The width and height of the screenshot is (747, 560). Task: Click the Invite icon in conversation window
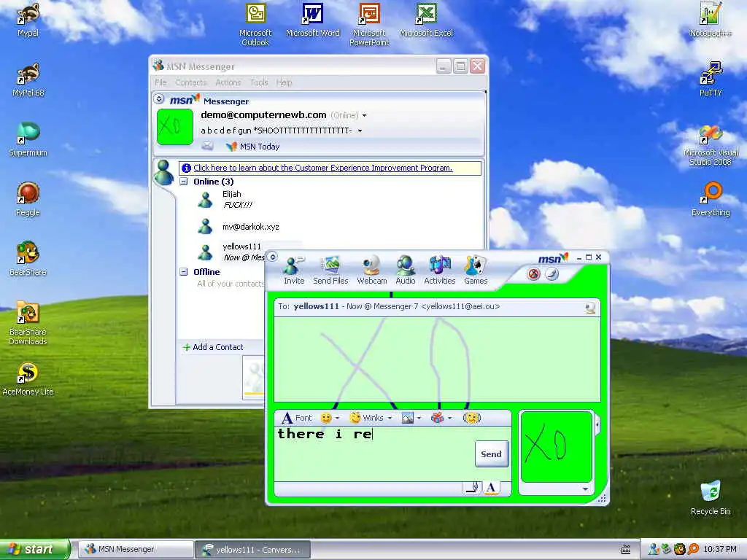293,271
